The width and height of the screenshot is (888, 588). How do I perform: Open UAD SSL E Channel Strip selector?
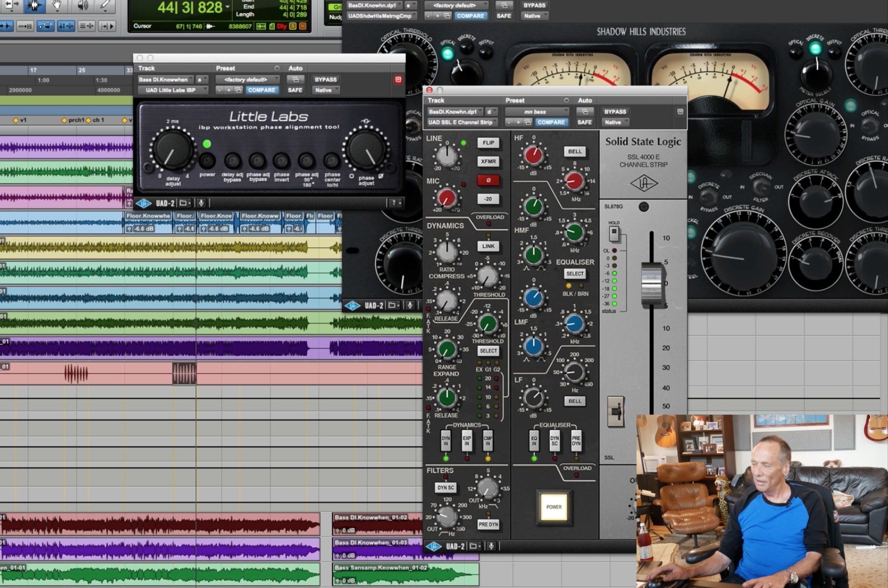pyautogui.click(x=462, y=122)
